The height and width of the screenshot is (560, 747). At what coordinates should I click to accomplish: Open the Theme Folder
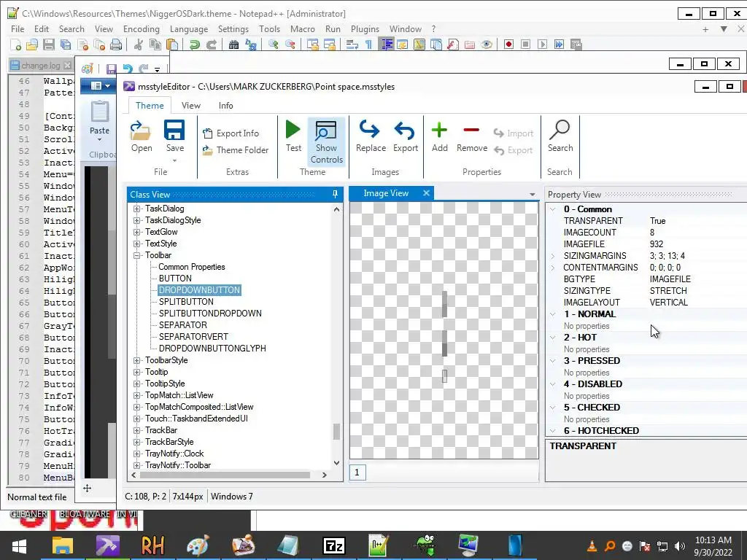[x=236, y=150]
